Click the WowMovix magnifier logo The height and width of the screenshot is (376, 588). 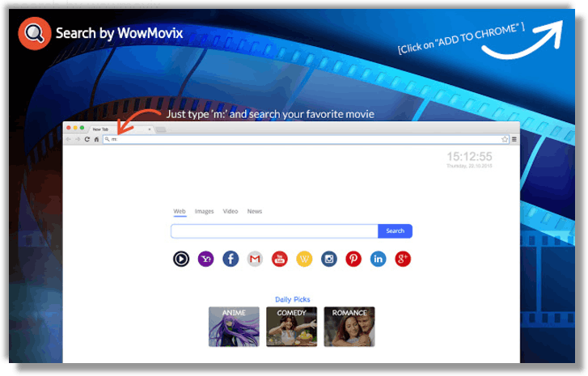(35, 33)
